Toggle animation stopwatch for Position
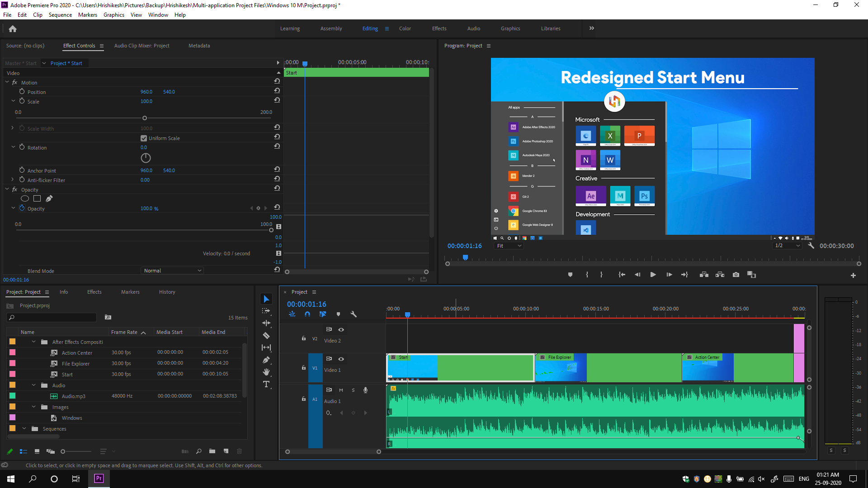 22,91
